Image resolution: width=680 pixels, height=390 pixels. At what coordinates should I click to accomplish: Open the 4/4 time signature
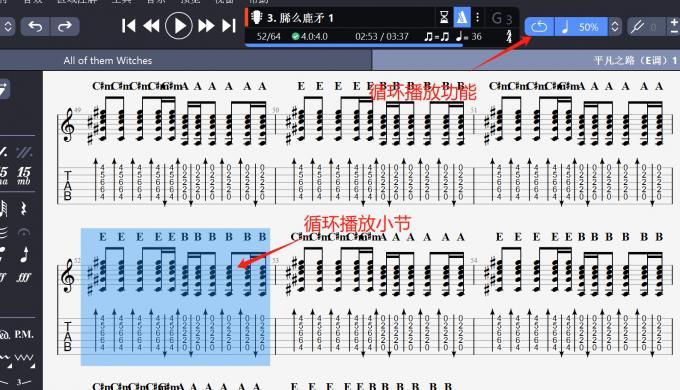tap(509, 36)
